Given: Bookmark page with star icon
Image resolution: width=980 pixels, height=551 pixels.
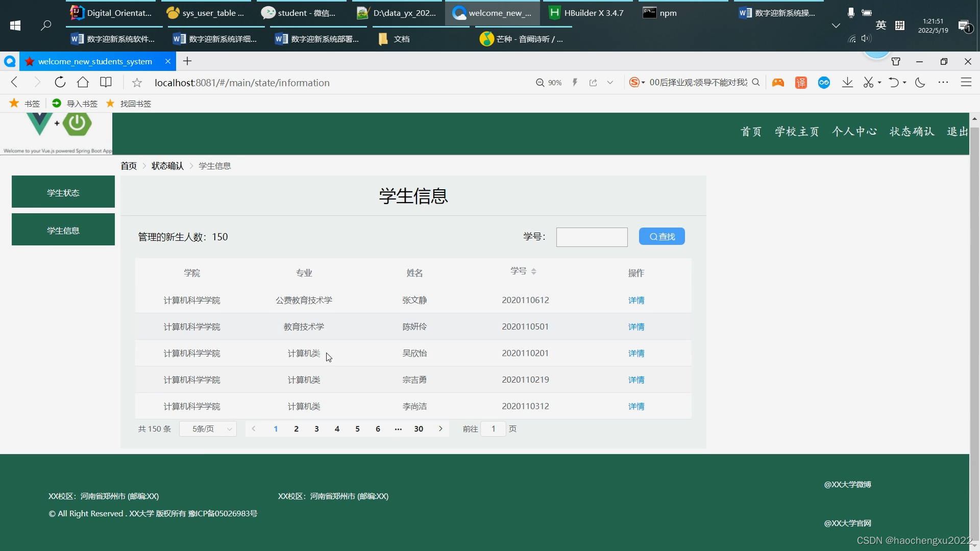Looking at the screenshot, I should point(137,83).
